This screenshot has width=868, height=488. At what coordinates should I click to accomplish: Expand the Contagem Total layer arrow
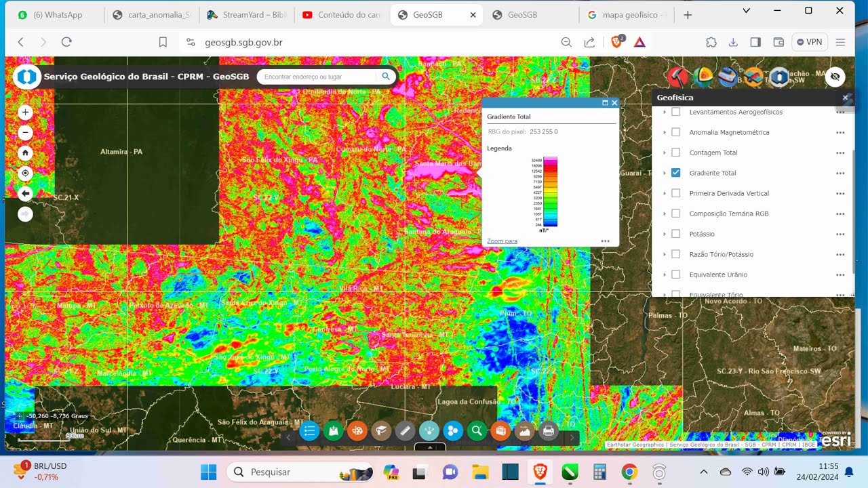(665, 152)
